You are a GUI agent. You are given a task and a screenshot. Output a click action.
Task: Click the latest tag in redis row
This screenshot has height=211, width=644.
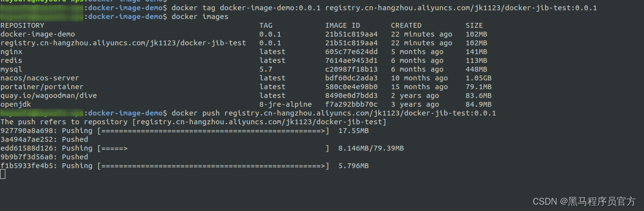pyautogui.click(x=273, y=60)
